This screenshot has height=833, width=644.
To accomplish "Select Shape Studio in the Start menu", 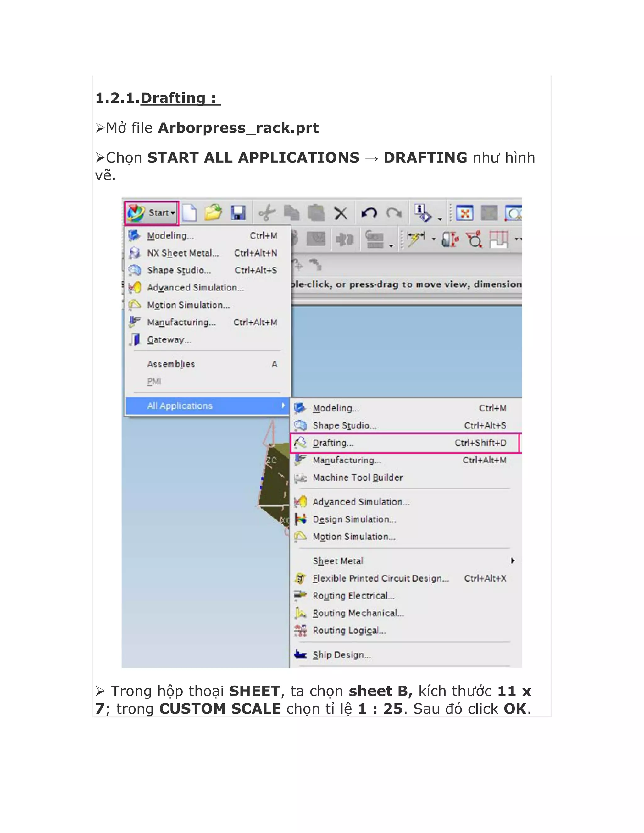I will (208, 270).
